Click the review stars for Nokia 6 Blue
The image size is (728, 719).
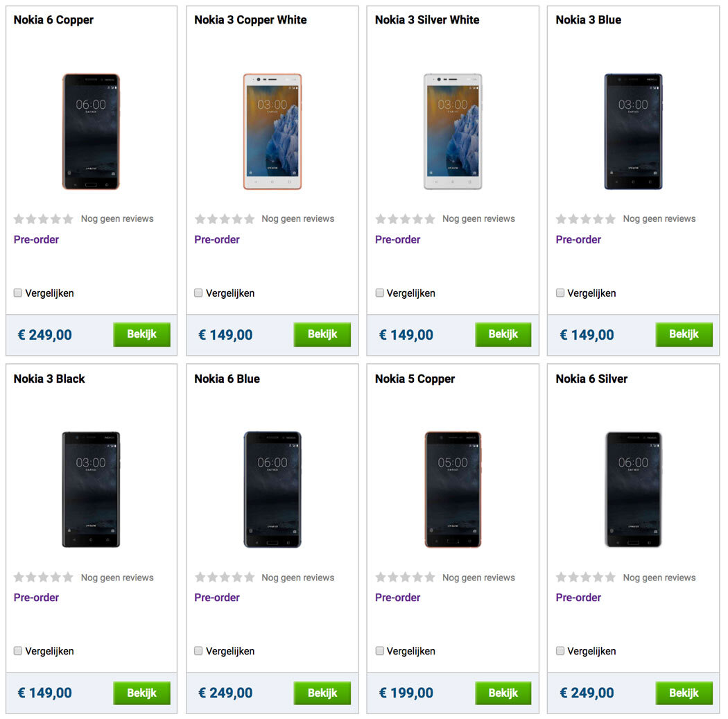click(224, 578)
